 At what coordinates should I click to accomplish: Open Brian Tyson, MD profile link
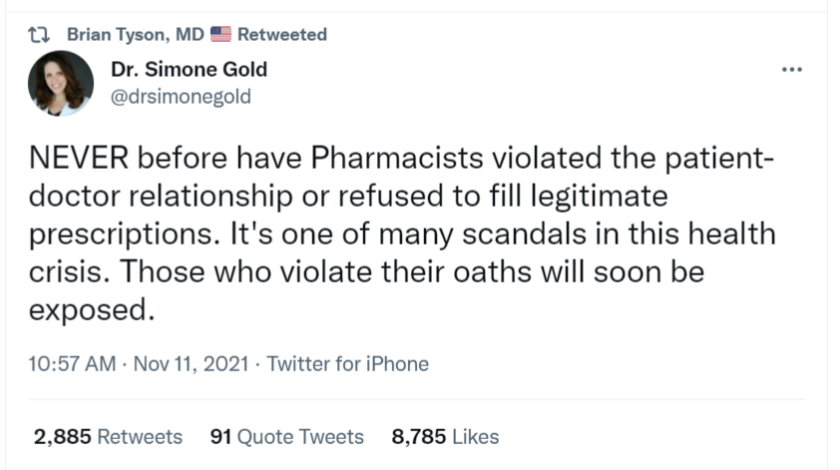135,35
